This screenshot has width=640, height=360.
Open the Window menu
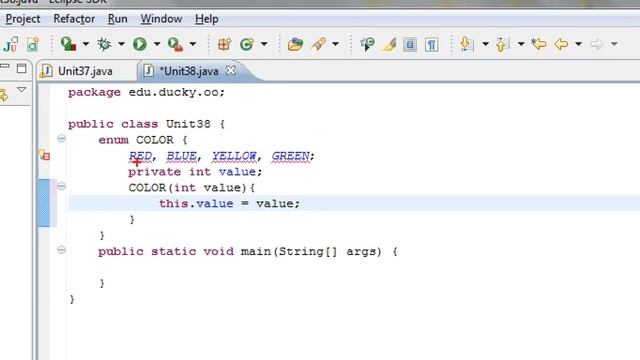tap(161, 19)
